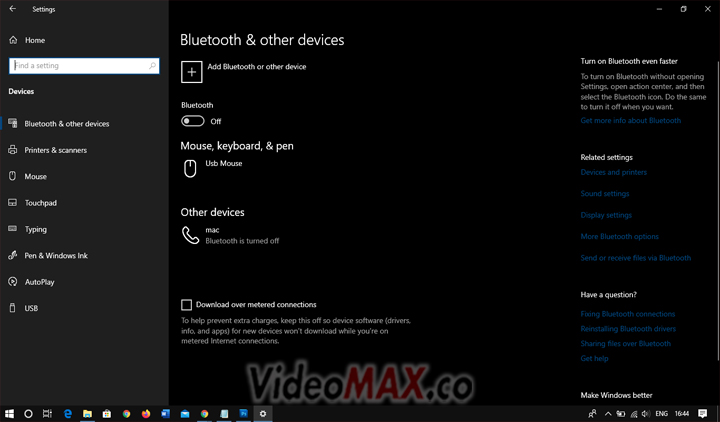Open the Mail app from the taskbar
Viewport: 720px width, 422px height.
(x=185, y=414)
